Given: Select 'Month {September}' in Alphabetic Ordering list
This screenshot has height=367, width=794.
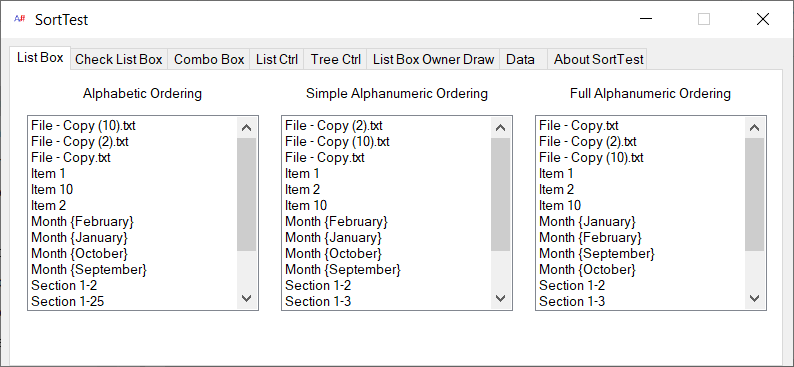Looking at the screenshot, I should click(x=133, y=269).
